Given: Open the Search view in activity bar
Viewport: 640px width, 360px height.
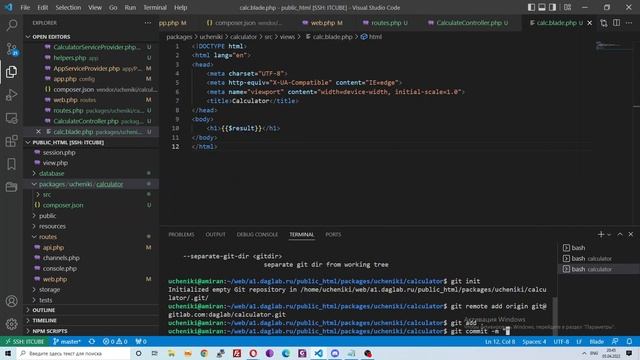Looking at the screenshot, I should tap(11, 25).
